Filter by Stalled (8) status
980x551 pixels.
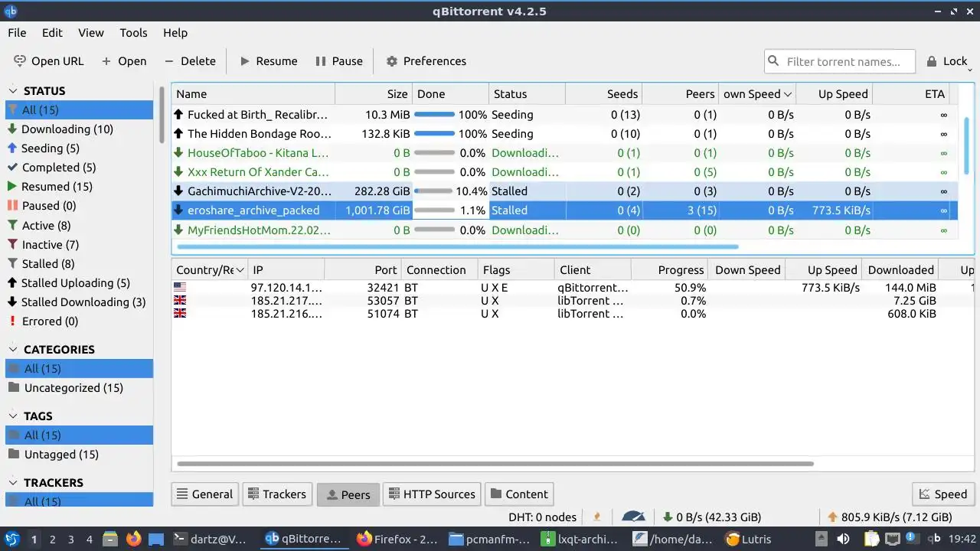coord(79,264)
